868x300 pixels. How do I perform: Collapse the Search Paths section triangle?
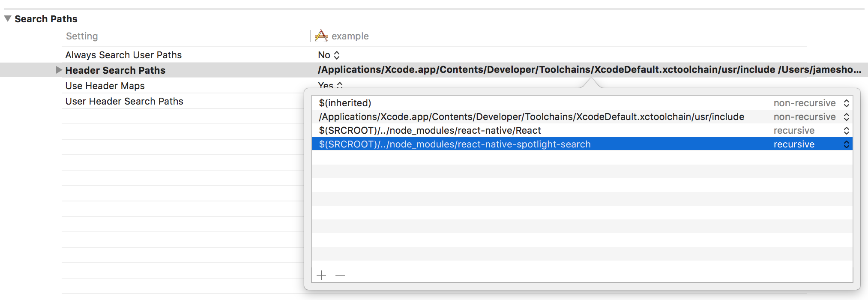click(8, 18)
